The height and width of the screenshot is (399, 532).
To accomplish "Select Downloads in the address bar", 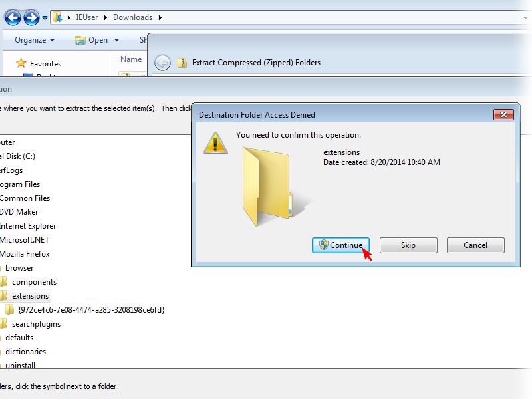I will coord(132,17).
